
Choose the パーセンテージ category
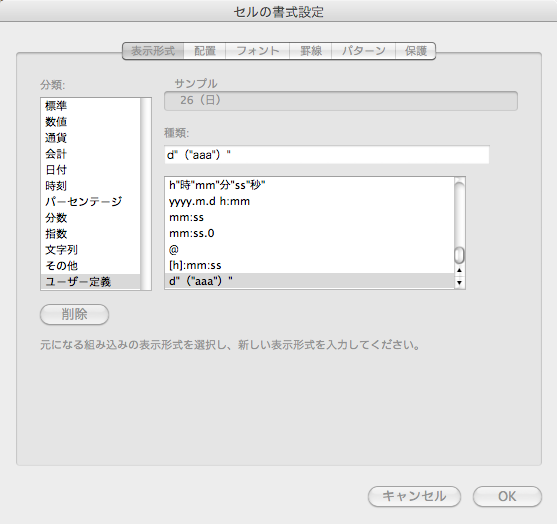click(91, 202)
